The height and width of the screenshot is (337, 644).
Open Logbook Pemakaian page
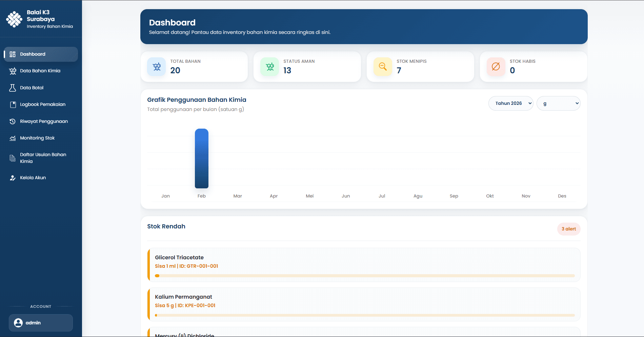41,105
